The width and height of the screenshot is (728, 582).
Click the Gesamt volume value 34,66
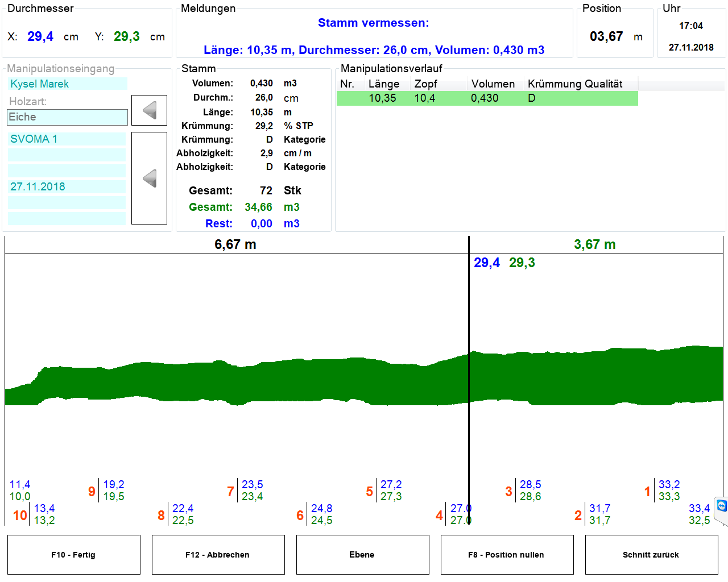258,207
